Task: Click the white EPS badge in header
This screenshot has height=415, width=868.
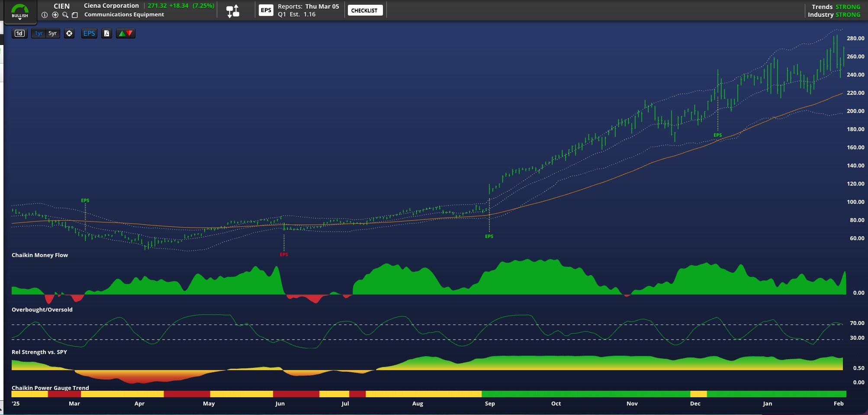Action: pyautogui.click(x=266, y=10)
